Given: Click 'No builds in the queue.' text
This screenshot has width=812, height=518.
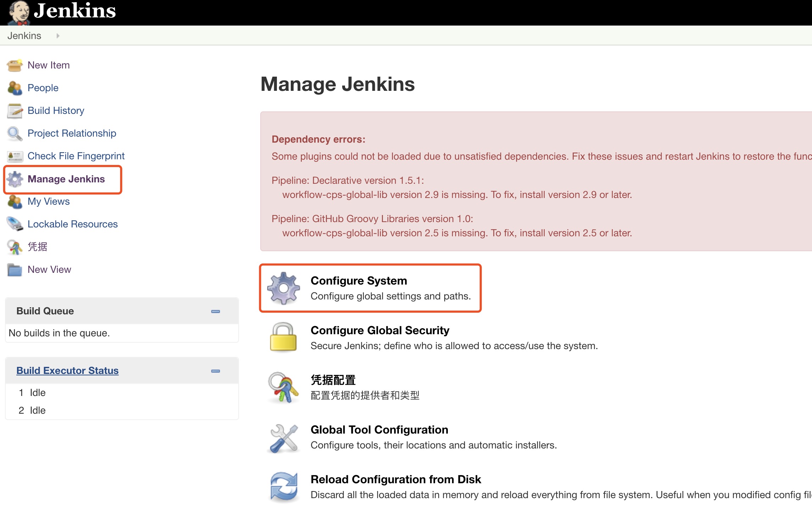Looking at the screenshot, I should pyautogui.click(x=59, y=333).
